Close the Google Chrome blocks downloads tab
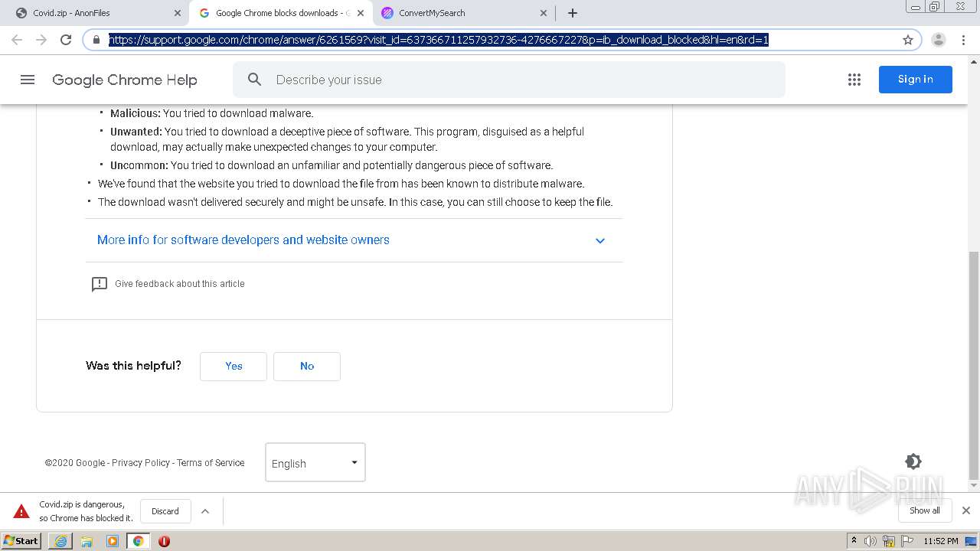 point(361,13)
